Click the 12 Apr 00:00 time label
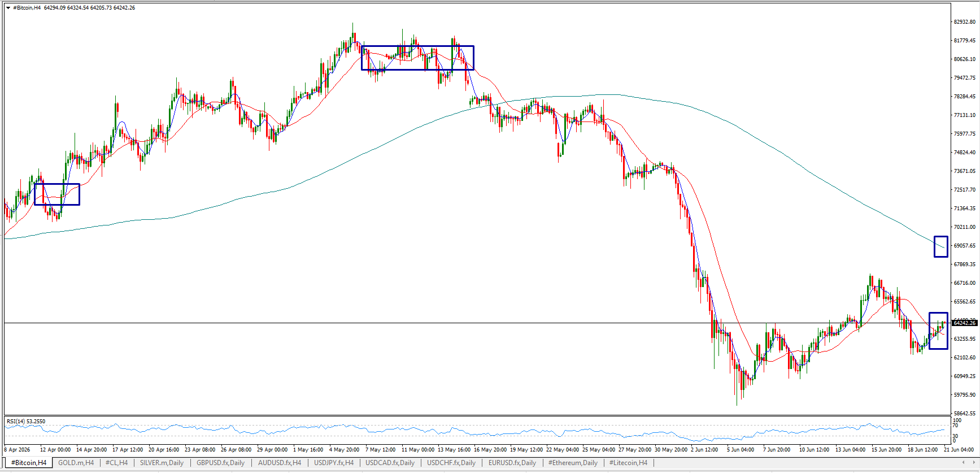This screenshot has width=980, height=473. [x=55, y=450]
